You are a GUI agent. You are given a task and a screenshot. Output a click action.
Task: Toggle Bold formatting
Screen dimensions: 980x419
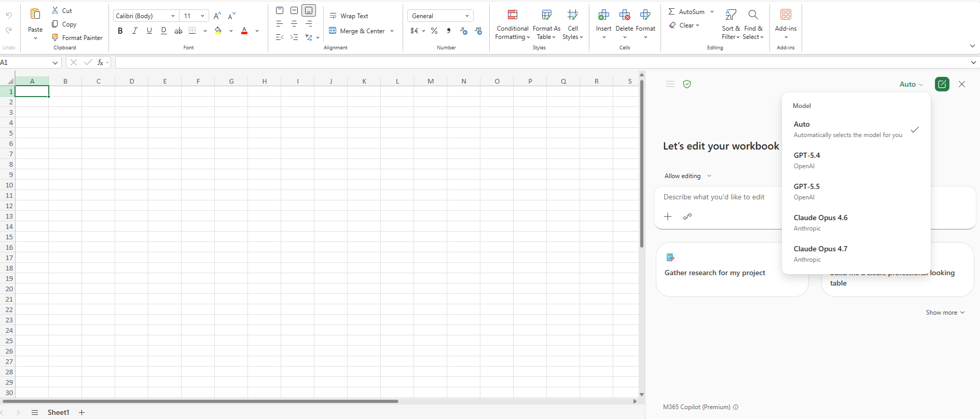120,31
